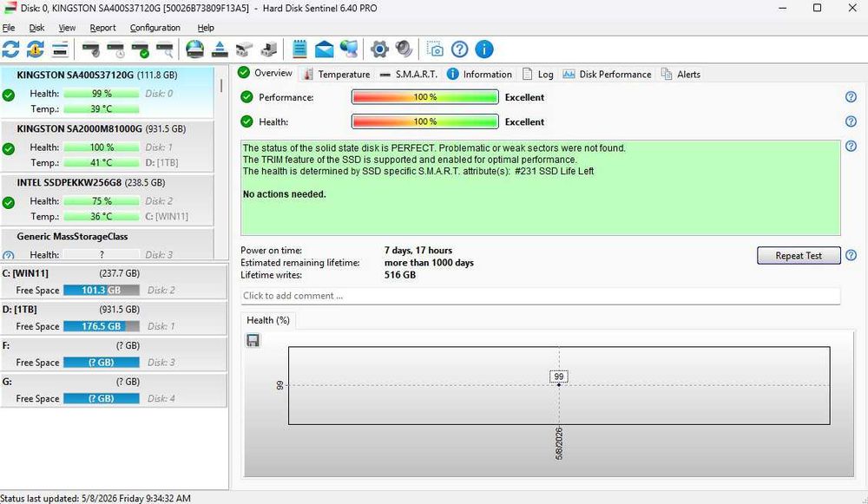The width and height of the screenshot is (868, 504).
Task: Click the disk list vertical scrollbar
Action: tap(220, 86)
